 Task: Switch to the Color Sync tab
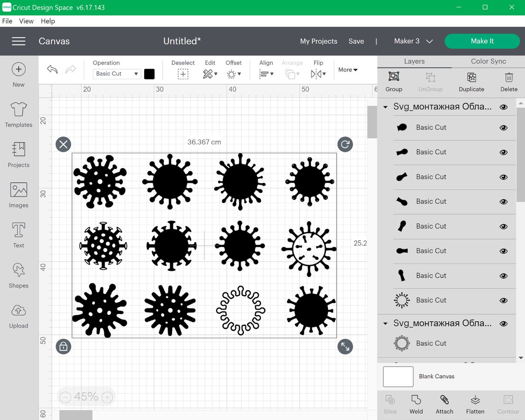coord(488,61)
